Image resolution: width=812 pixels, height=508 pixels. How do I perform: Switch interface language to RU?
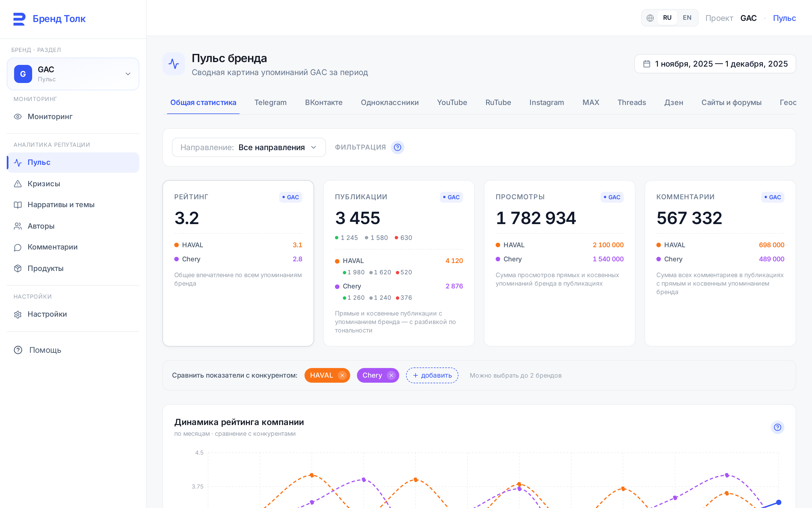tap(667, 18)
